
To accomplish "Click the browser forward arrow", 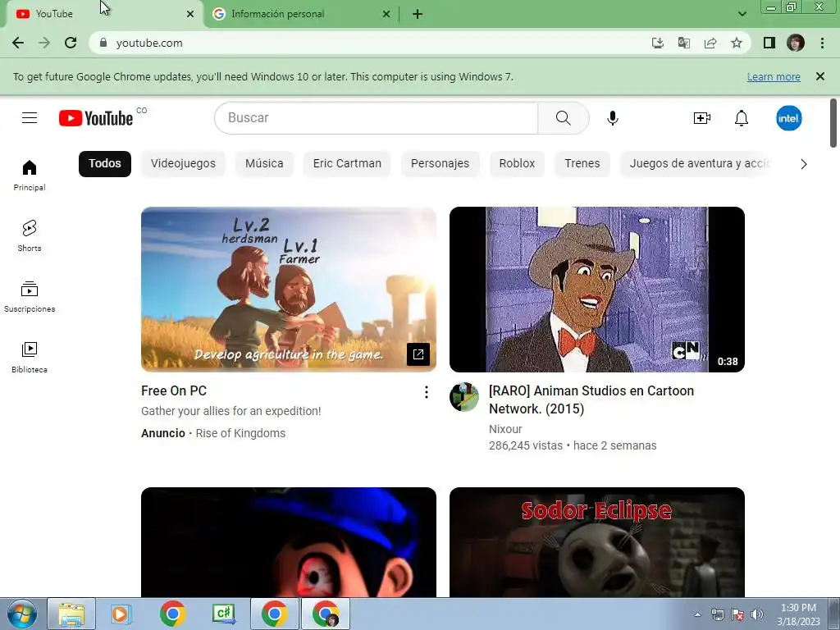I will [44, 43].
